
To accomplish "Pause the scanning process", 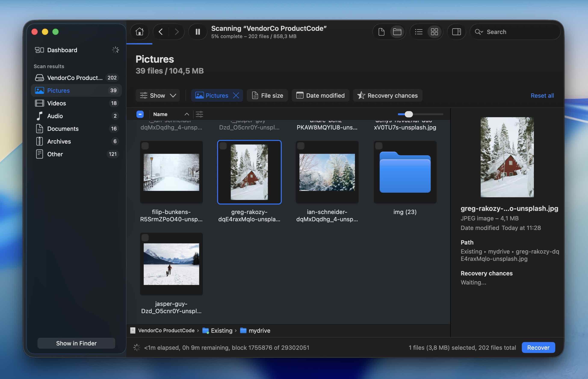I will point(197,31).
